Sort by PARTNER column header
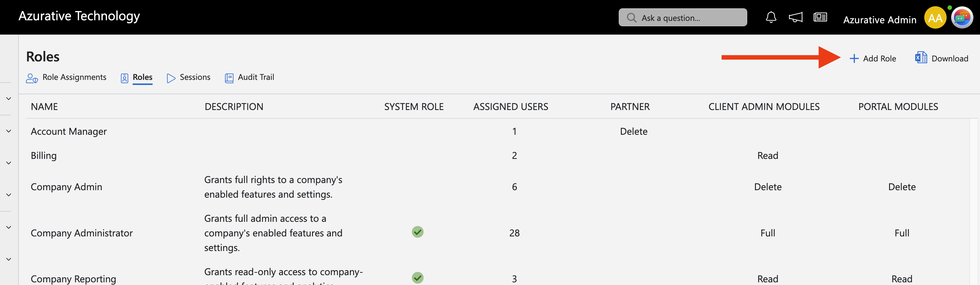 click(630, 106)
